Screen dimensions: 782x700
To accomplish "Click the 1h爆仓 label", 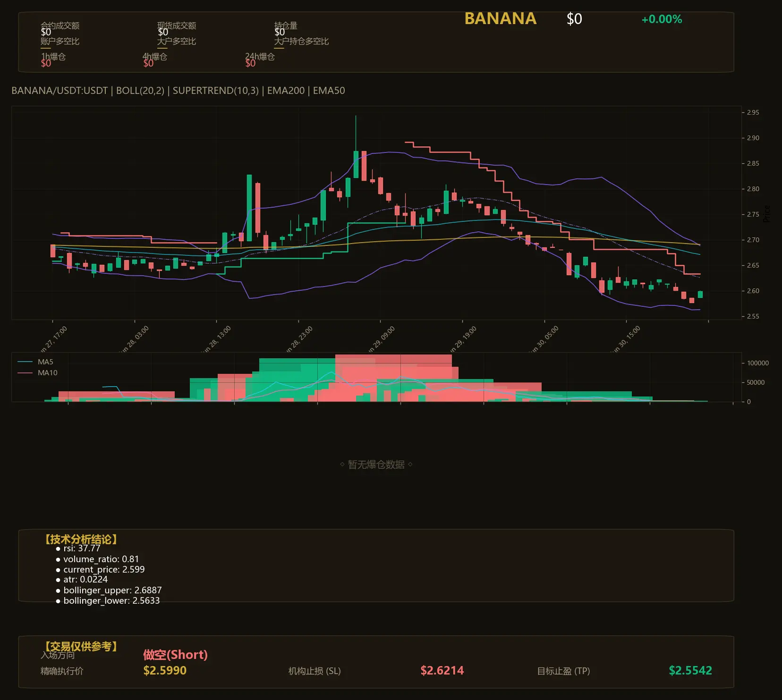I will point(53,57).
